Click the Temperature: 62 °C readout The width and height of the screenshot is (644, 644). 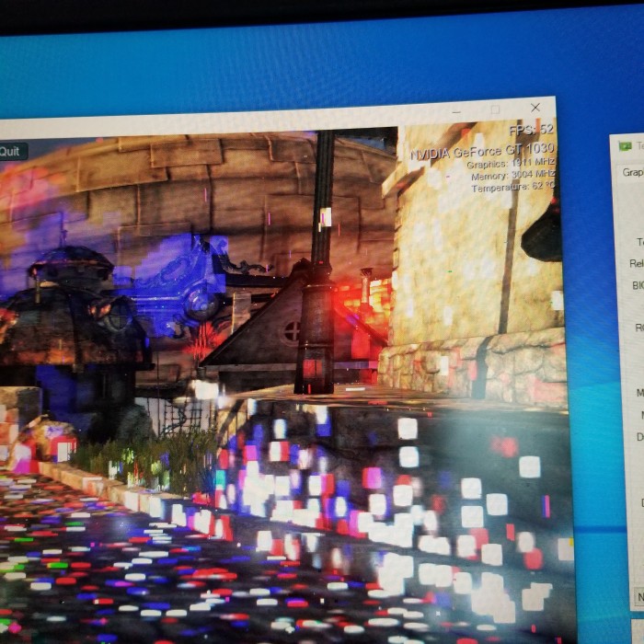tap(513, 188)
